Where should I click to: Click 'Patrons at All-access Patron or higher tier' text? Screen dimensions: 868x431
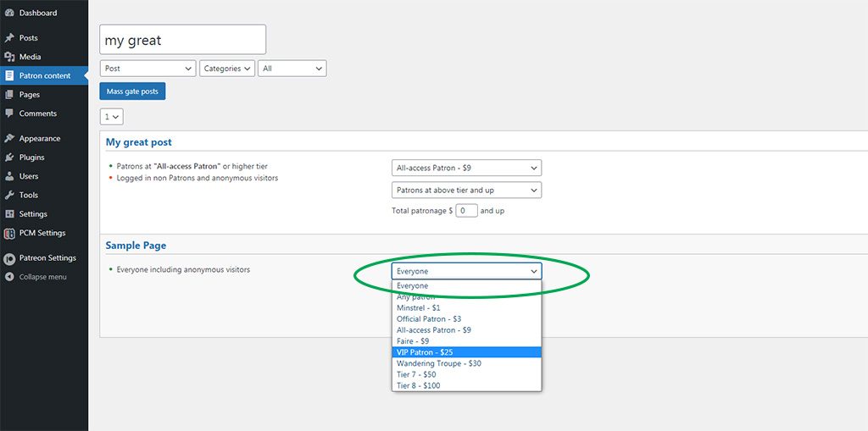click(x=192, y=166)
